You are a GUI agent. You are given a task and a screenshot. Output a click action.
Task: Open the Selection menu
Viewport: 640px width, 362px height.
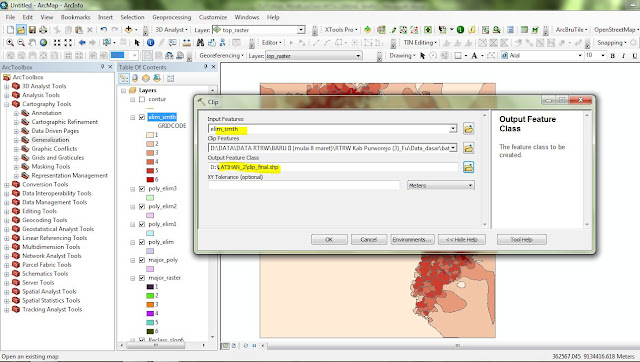tap(132, 17)
